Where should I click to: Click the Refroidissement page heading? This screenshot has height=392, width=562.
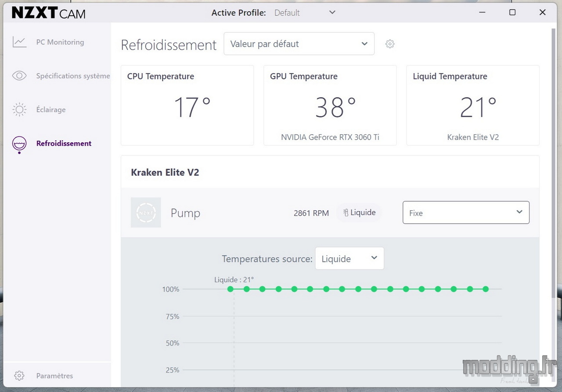tap(169, 45)
